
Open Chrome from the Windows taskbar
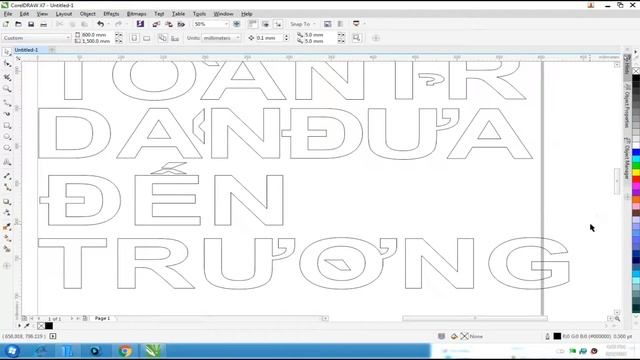125,351
